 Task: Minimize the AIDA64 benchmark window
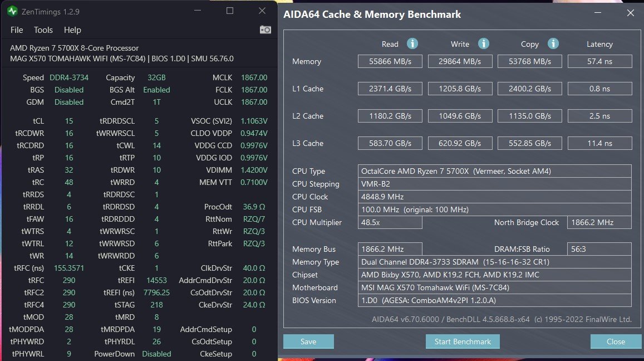[x=598, y=13]
